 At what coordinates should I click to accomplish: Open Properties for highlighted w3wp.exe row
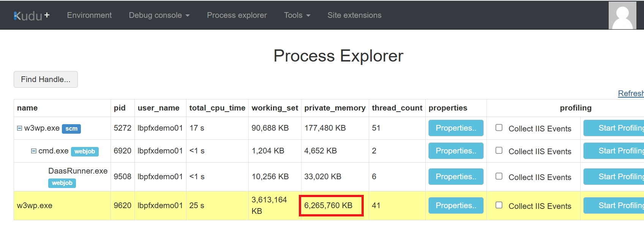(456, 205)
